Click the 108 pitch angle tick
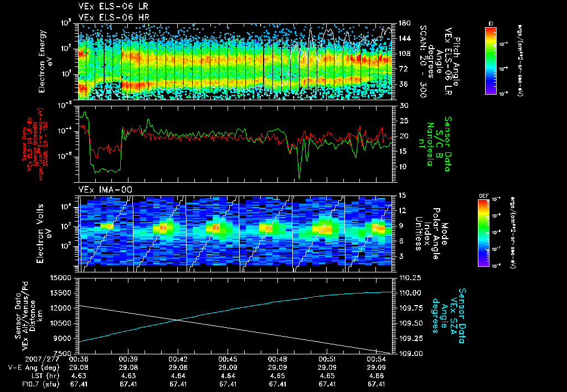 404,54
